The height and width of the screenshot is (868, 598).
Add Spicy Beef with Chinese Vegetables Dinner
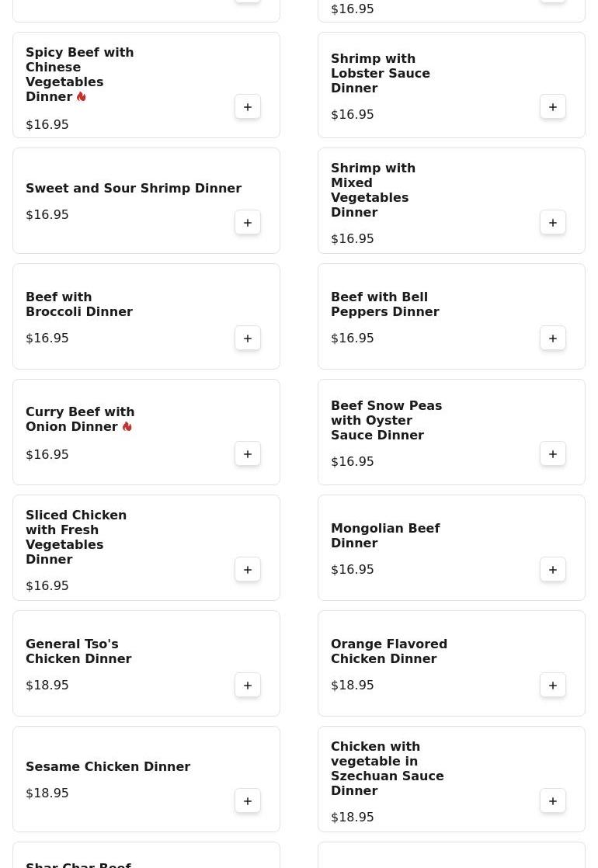click(x=248, y=107)
